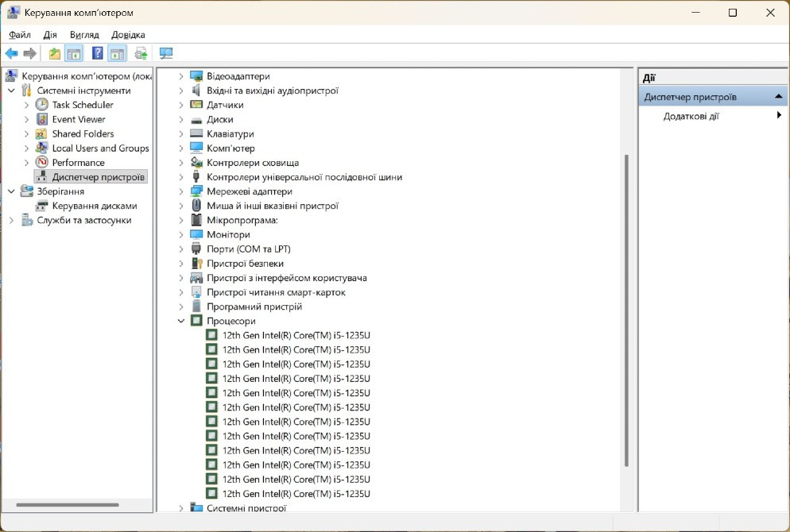Open the Вигляд menu

pos(84,35)
